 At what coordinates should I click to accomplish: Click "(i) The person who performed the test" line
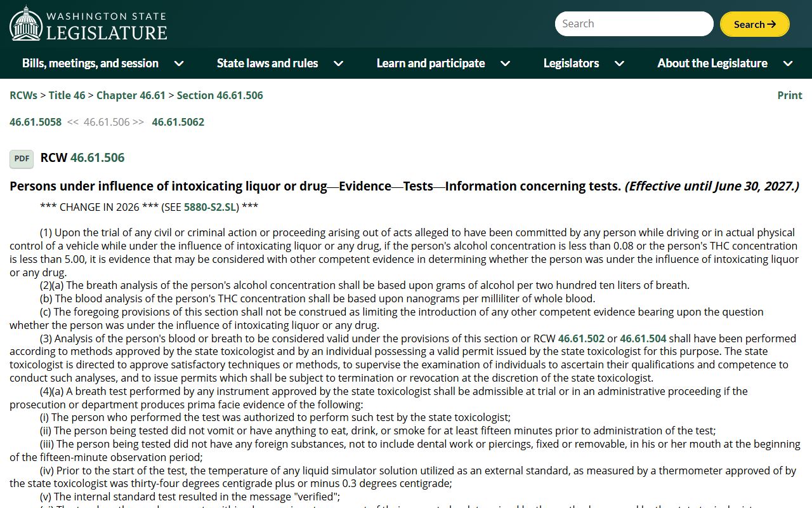click(275, 417)
